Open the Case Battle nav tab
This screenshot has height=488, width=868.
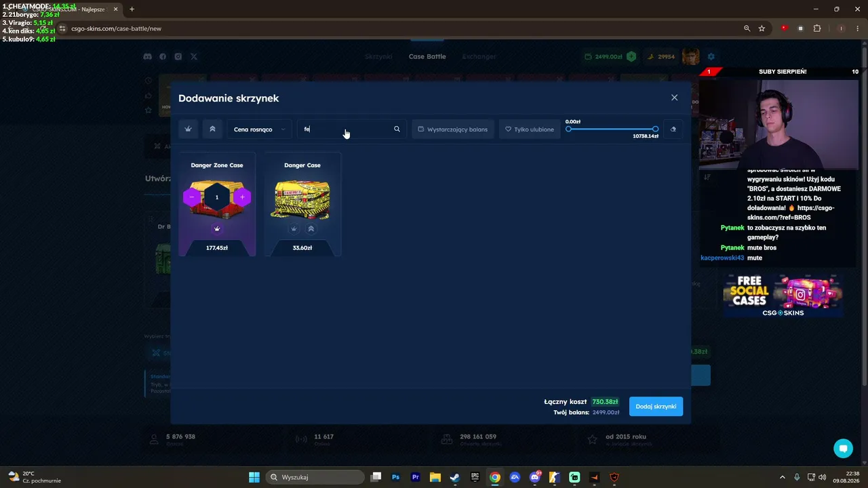pyautogui.click(x=427, y=56)
